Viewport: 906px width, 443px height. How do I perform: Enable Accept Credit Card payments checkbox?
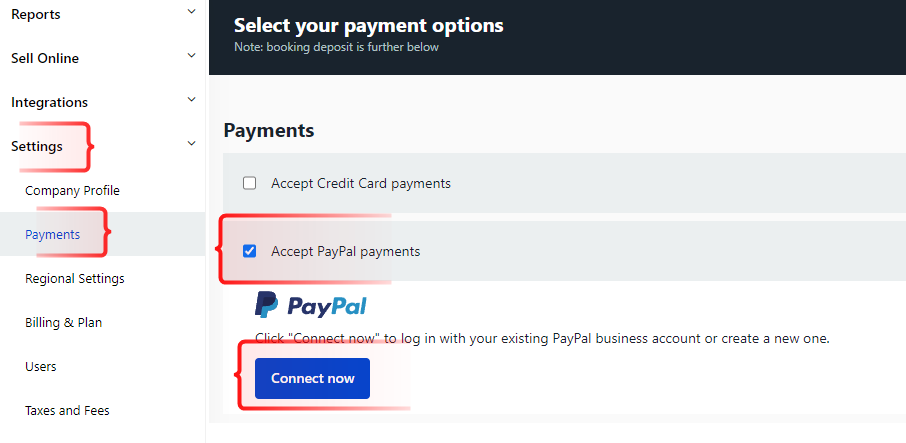(x=250, y=184)
